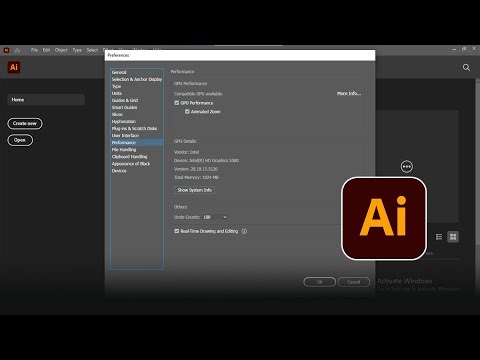Minimize the Illustrator window
This screenshot has width=480, height=360.
tap(454, 49)
